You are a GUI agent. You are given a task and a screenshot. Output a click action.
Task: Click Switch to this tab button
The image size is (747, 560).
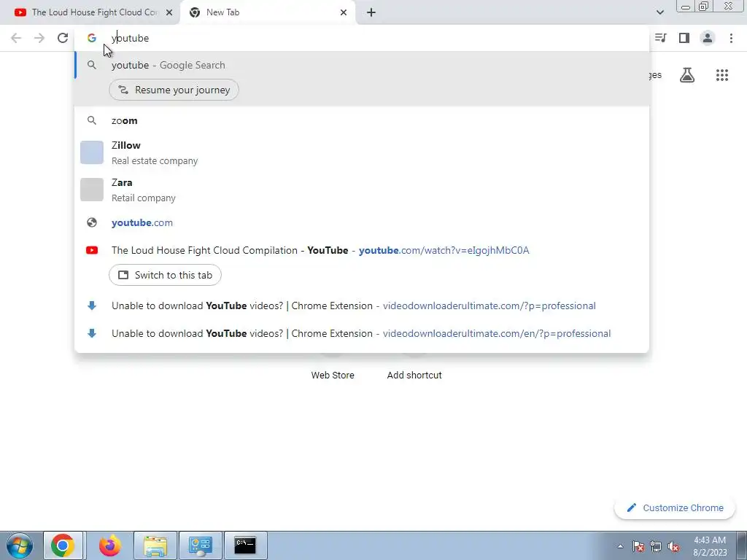(x=166, y=275)
